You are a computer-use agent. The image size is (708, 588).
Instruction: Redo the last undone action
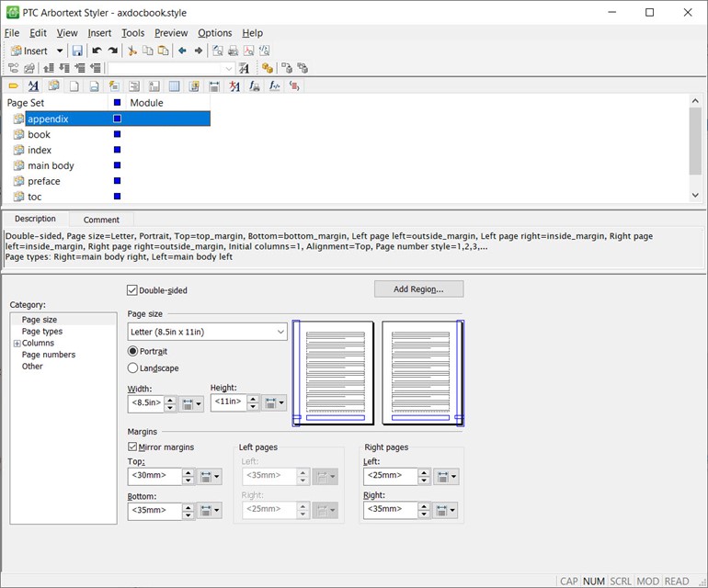113,51
